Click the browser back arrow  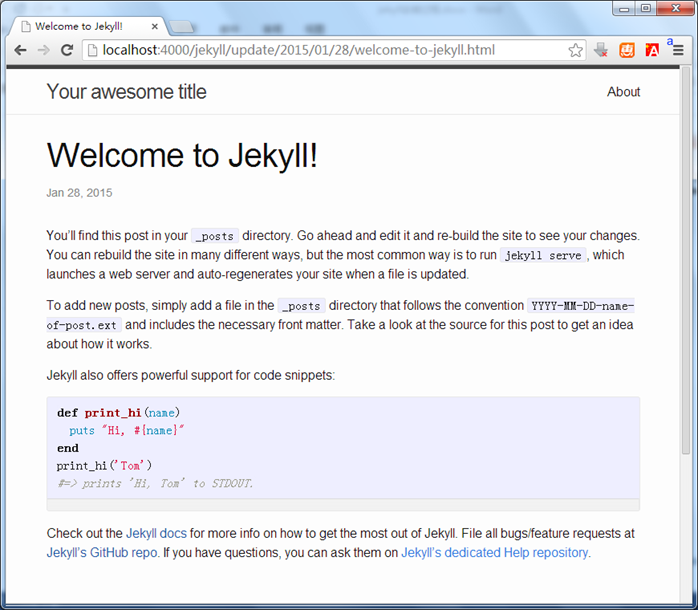20,50
